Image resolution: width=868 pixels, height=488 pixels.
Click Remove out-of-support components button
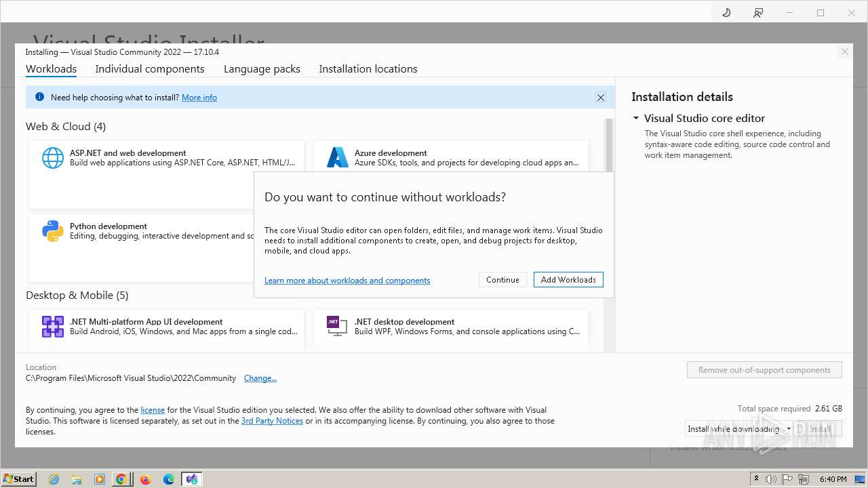tap(764, 370)
